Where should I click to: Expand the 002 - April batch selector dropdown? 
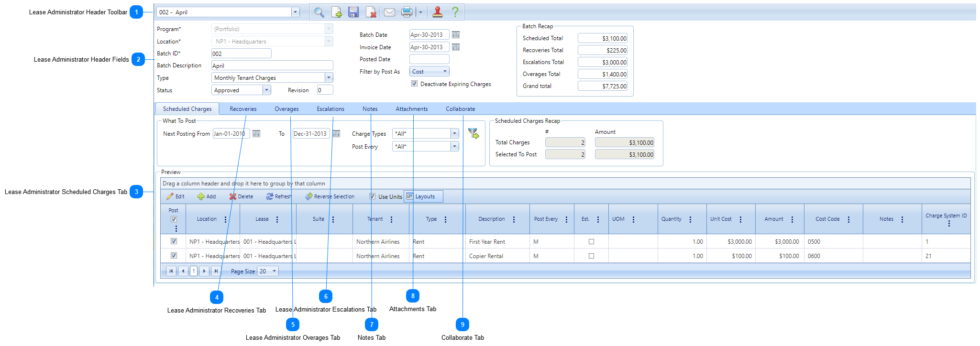coord(295,12)
